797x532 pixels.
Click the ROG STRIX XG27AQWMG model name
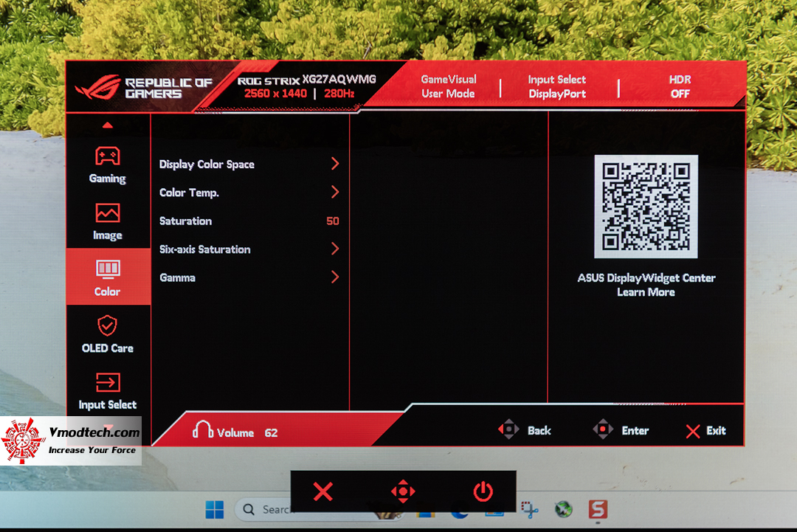[x=307, y=80]
